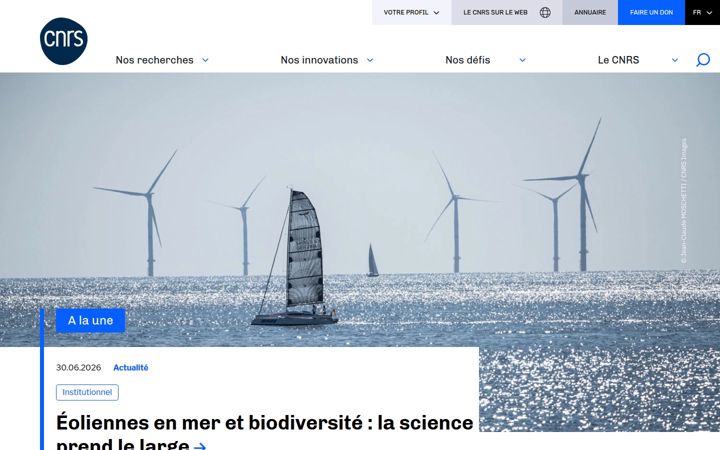
Task: Expand the Le CNRS menu chevron
Action: click(675, 60)
